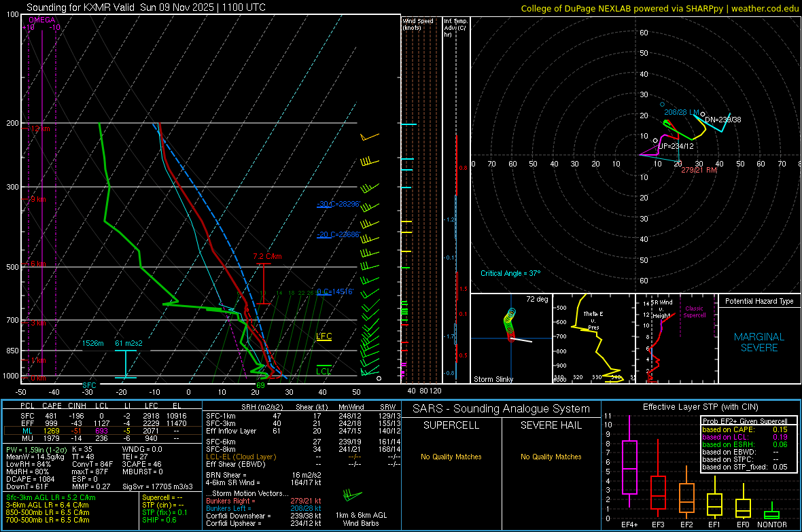
Task: Click the "0 C=14516'" height label
Action: click(334, 291)
